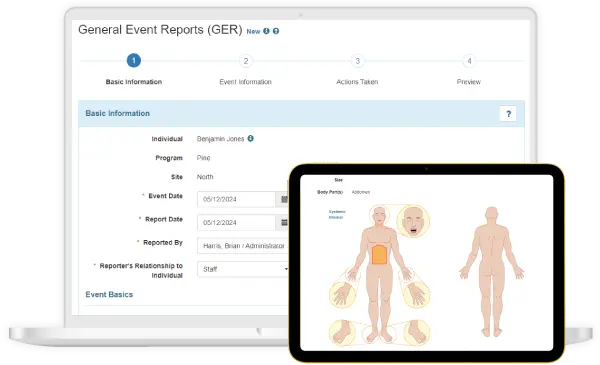
Task: Open the New link in the GER header
Action: click(x=253, y=31)
